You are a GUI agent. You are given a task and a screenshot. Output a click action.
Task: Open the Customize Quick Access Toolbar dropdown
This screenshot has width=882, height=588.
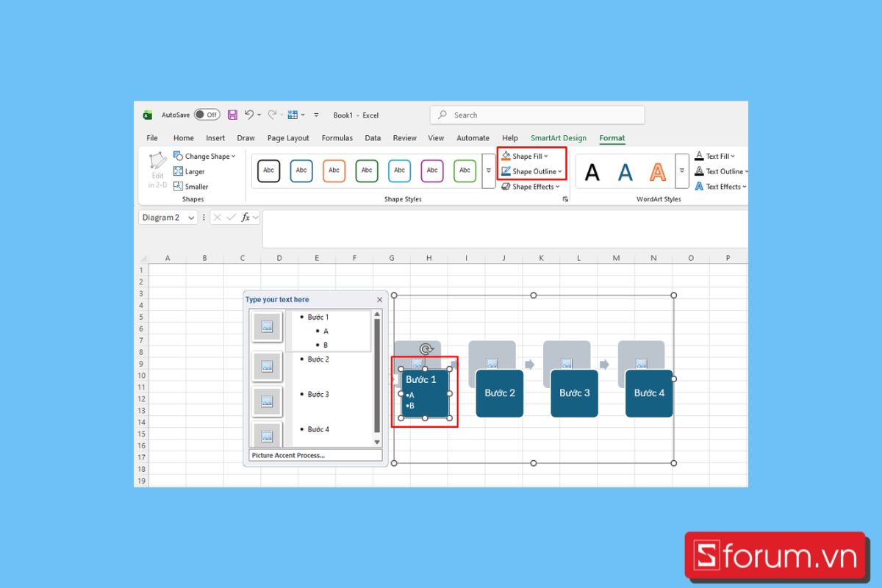[316, 115]
